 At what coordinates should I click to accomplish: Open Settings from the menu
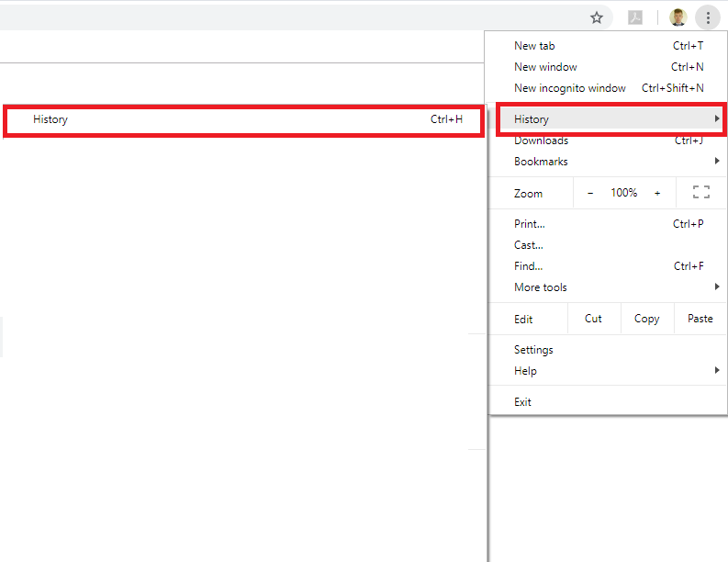(x=608, y=350)
